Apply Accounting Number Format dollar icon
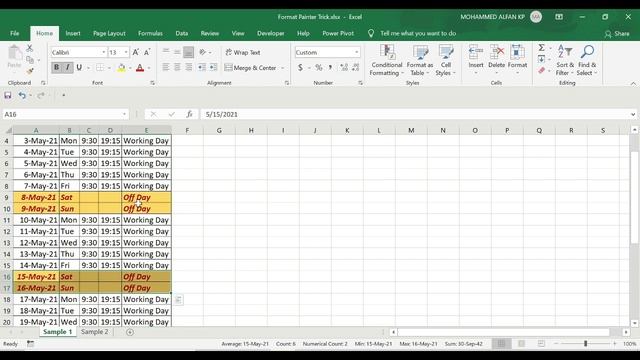The height and width of the screenshot is (360, 640). click(300, 67)
